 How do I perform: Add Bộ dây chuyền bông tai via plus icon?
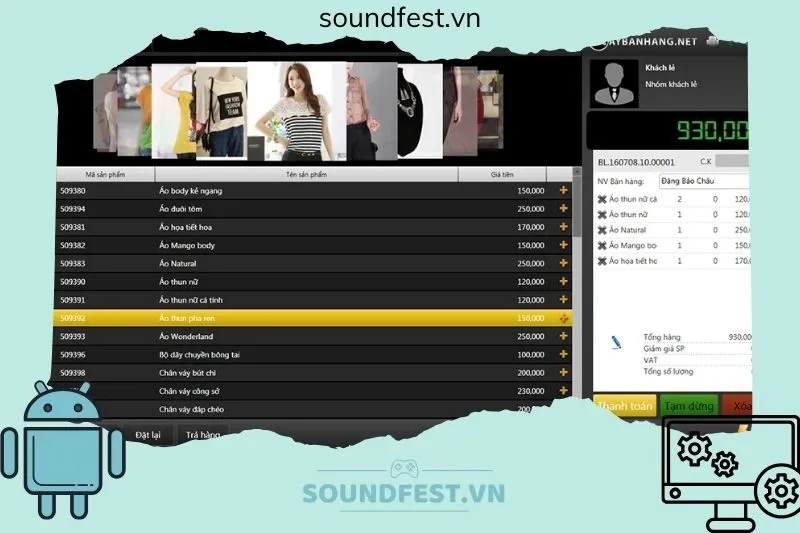coord(563,354)
